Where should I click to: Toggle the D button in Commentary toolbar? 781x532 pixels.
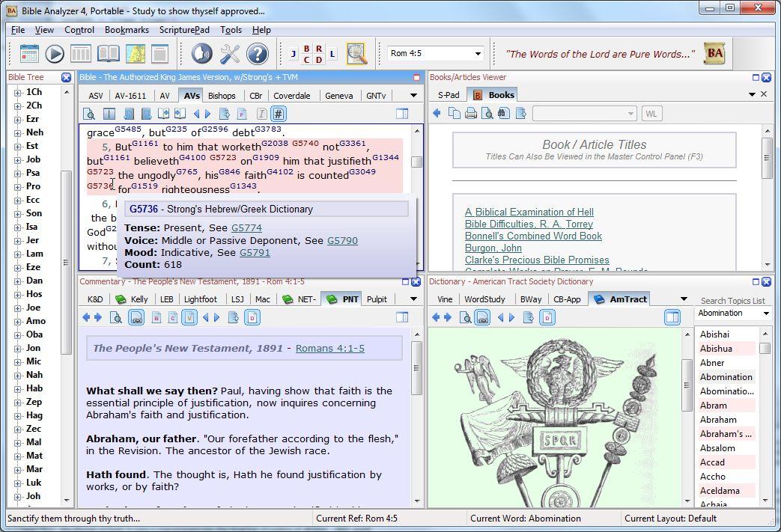click(x=252, y=317)
